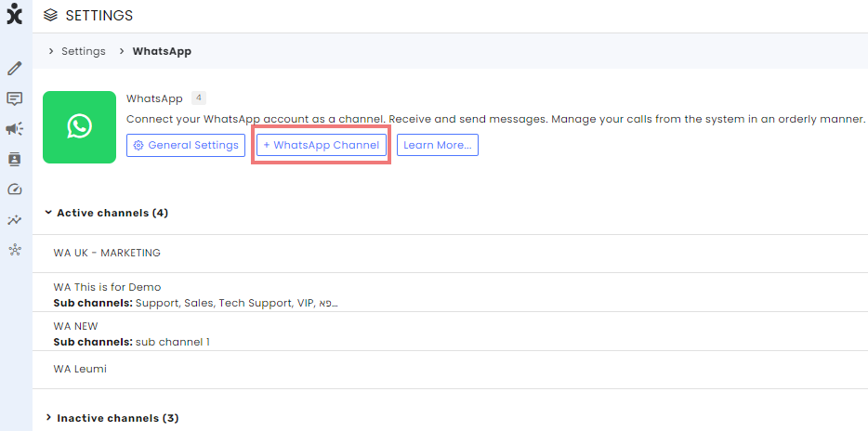Click the green WhatsApp logo tile
868x431 pixels.
pyautogui.click(x=79, y=127)
